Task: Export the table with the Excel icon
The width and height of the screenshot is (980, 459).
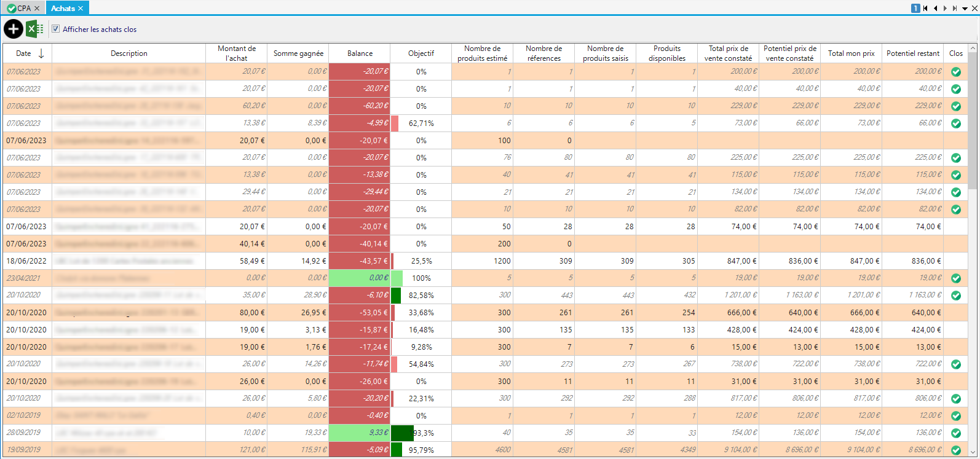Action: [x=34, y=29]
